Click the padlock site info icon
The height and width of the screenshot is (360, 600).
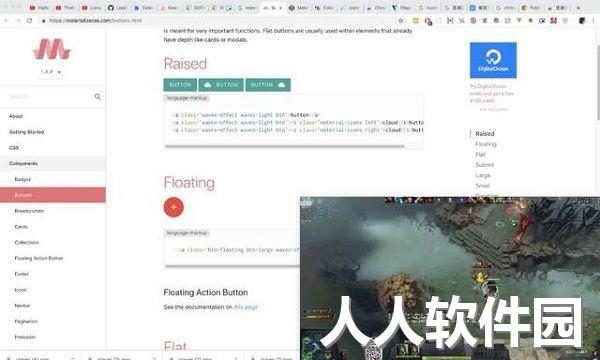point(44,21)
